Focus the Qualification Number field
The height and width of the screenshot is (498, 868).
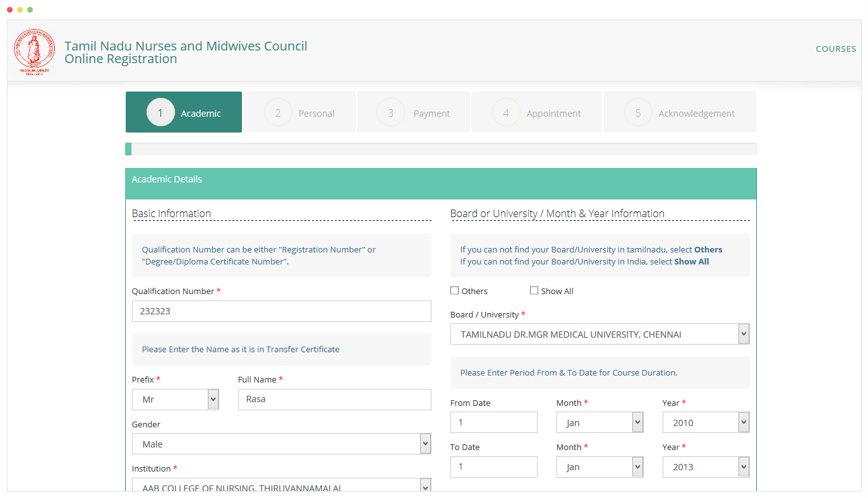coord(282,311)
